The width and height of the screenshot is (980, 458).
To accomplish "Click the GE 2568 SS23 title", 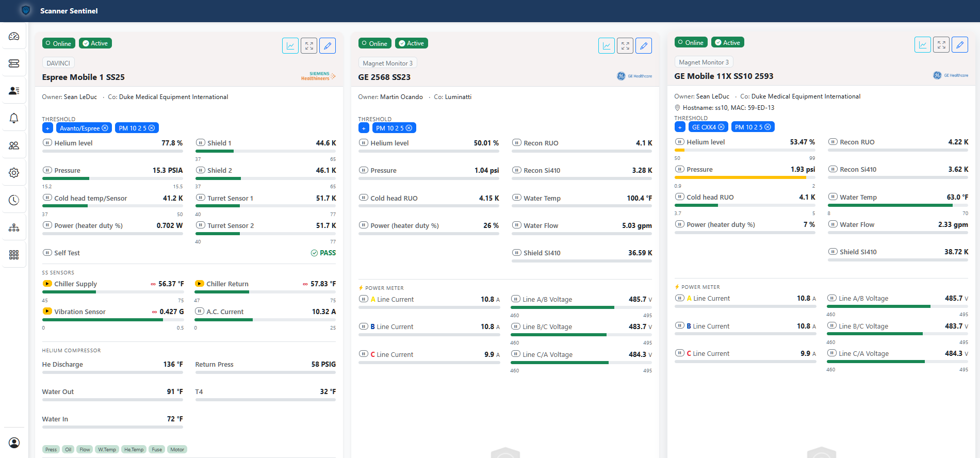I will coord(384,77).
